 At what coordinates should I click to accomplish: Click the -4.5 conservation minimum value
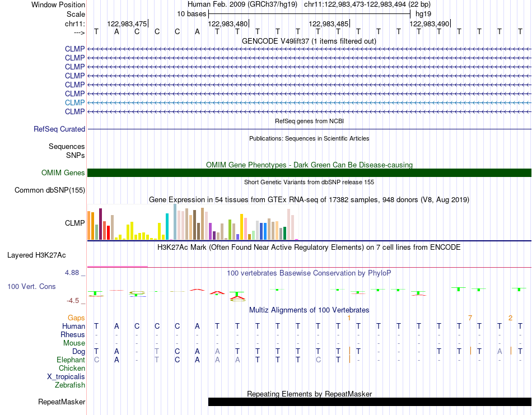tap(73, 301)
